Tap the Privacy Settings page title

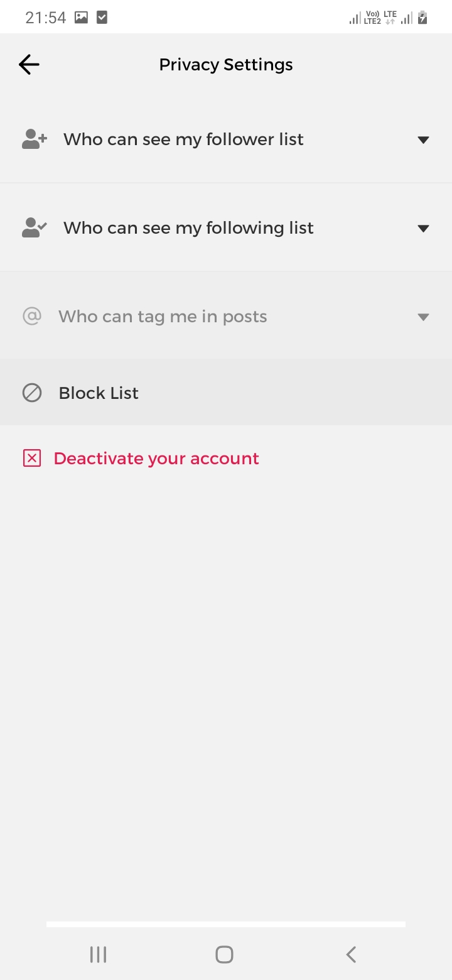[226, 65]
